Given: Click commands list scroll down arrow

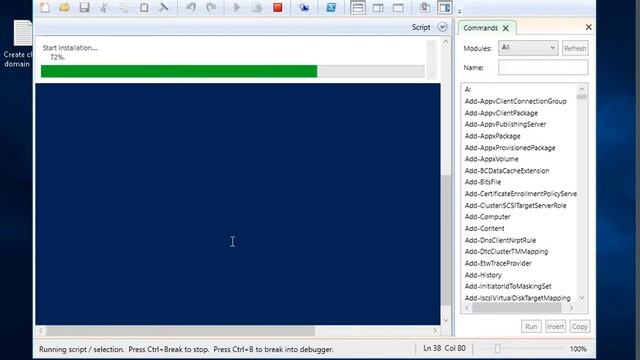Looking at the screenshot, I should pos(582,298).
